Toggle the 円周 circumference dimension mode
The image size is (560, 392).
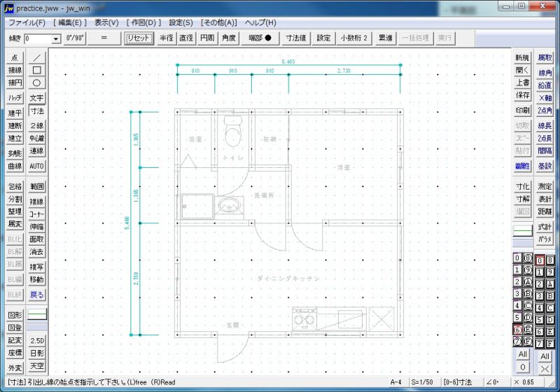pos(207,38)
